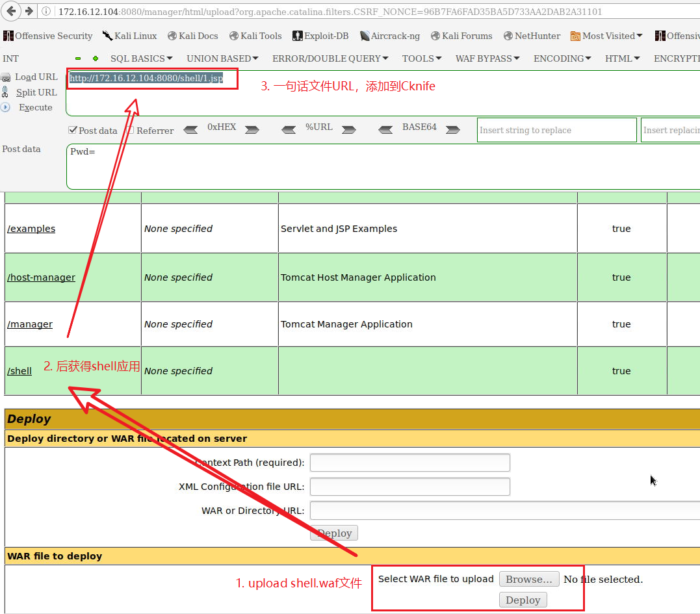This screenshot has width=700, height=614.
Task: Open the /host-manager application link
Action: pos(41,277)
